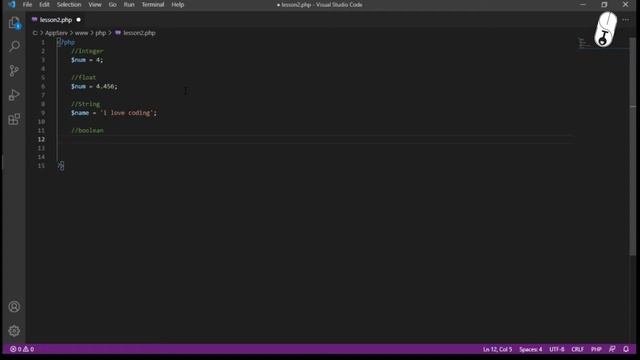Open the Edit menu

click(44, 4)
